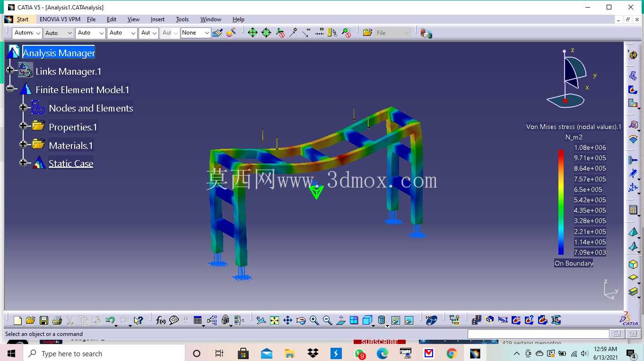
Task: Open the Insert menu
Action: (157, 19)
